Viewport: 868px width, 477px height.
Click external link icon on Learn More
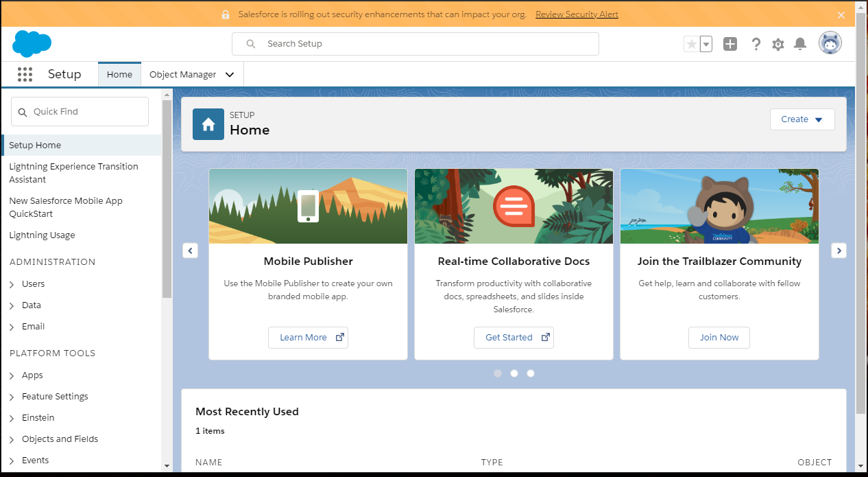(339, 337)
